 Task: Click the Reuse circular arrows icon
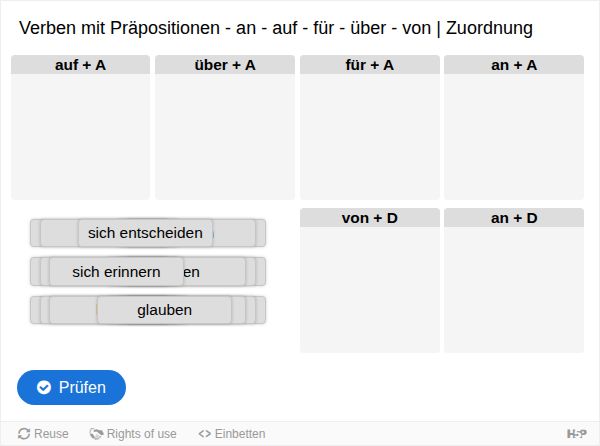click(24, 434)
